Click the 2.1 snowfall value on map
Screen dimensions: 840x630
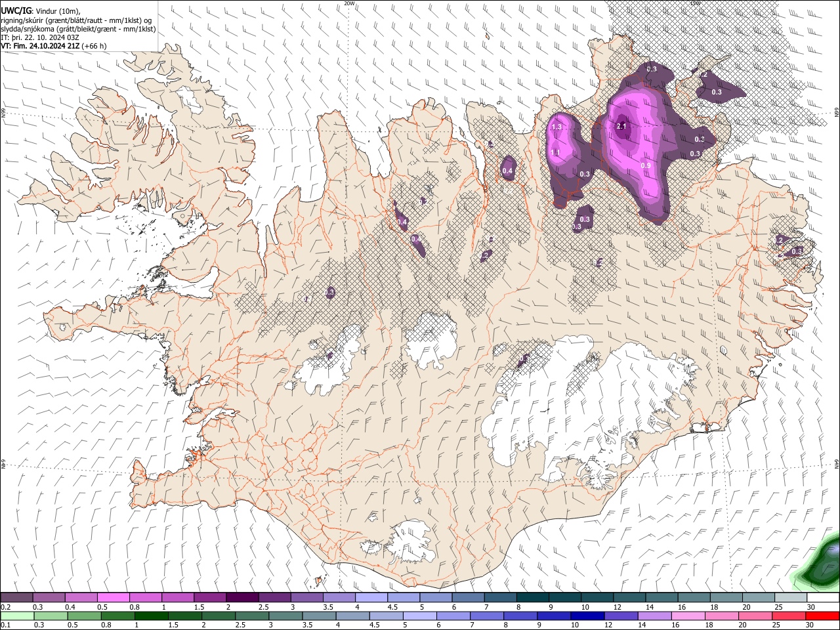pyautogui.click(x=622, y=126)
